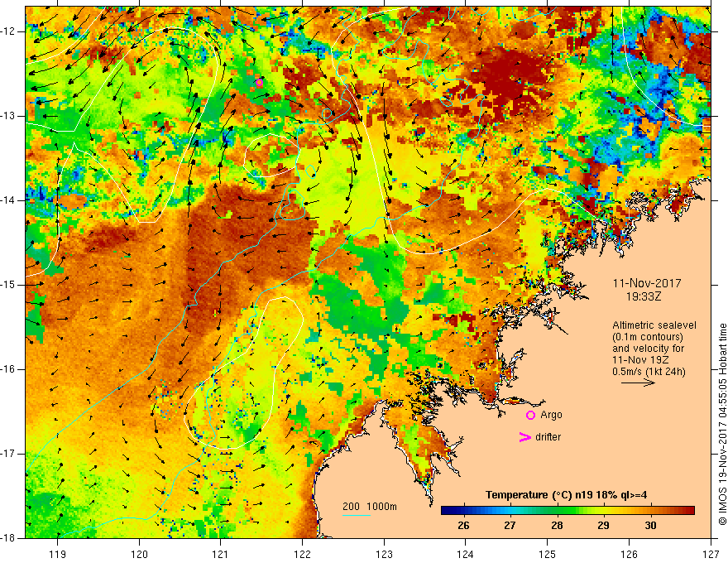Click the text '(0.1m contours)'
The image size is (728, 563).
[x=648, y=337]
